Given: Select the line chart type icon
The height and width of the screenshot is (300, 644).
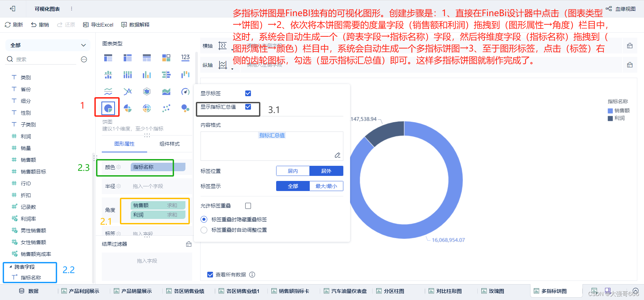Looking at the screenshot, I should click(x=128, y=91).
